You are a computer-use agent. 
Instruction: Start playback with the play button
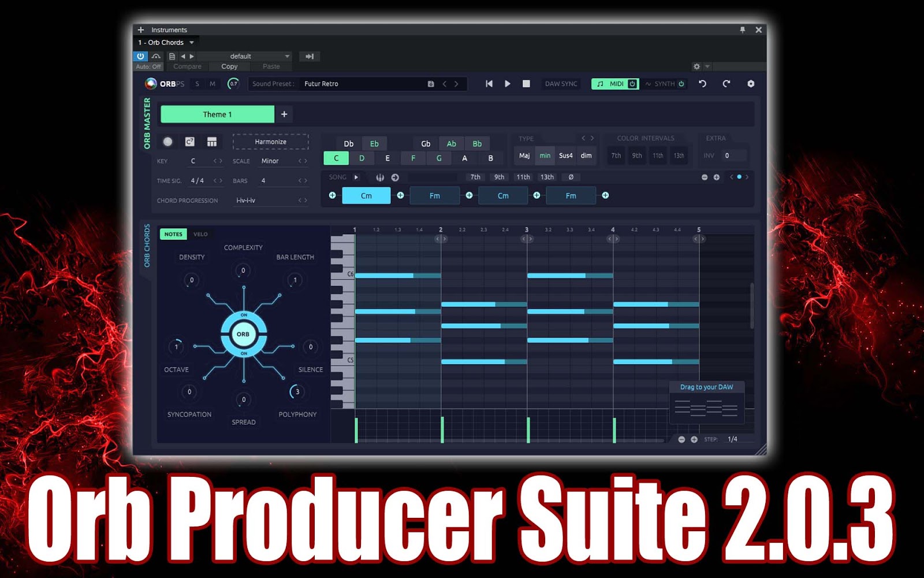508,84
